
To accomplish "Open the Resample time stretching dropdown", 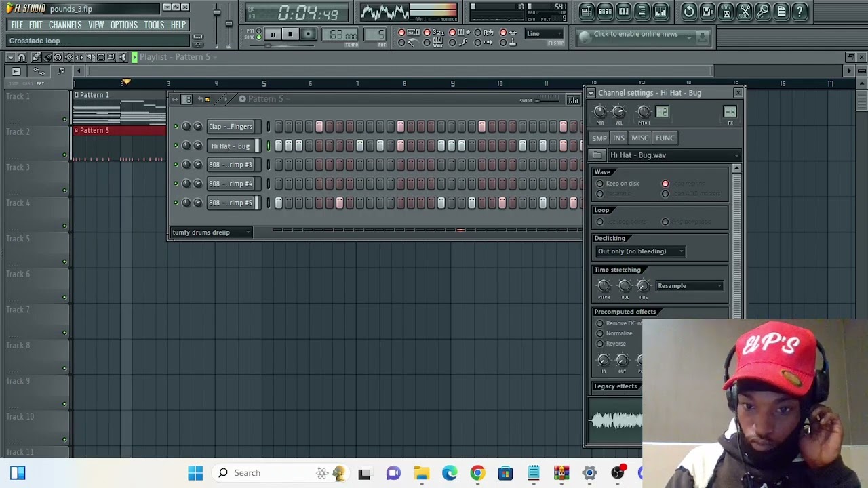I will (x=689, y=286).
